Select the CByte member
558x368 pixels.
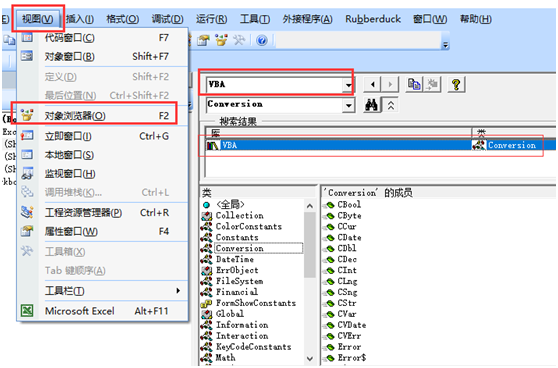(349, 215)
